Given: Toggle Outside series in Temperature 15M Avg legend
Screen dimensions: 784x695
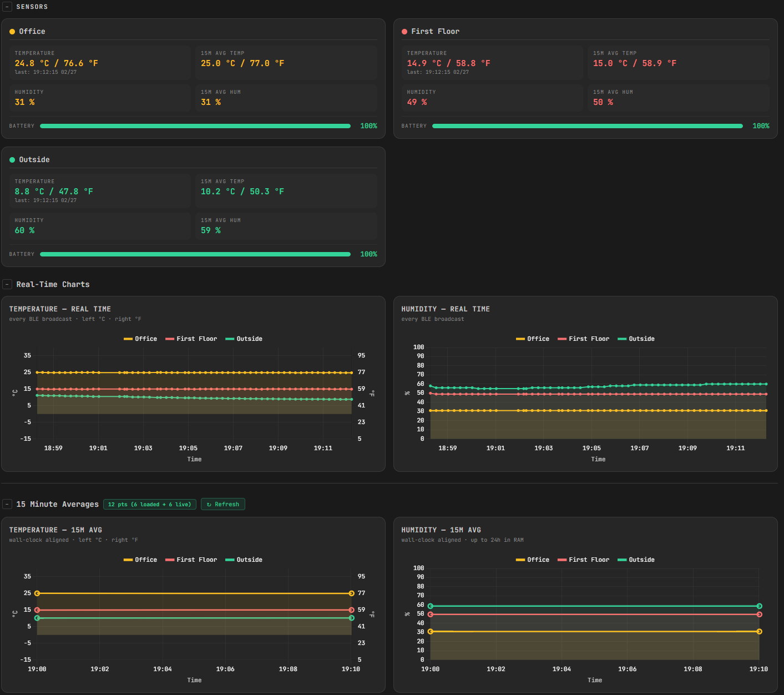Looking at the screenshot, I should click(244, 560).
